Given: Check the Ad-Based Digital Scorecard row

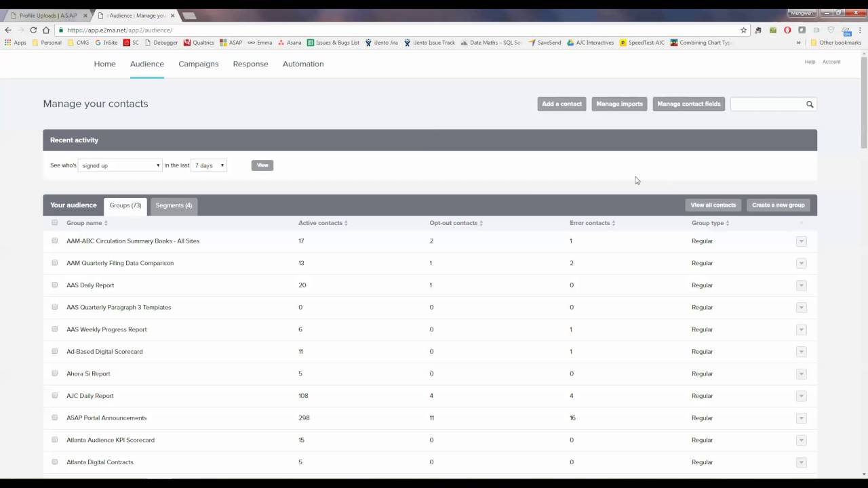Looking at the screenshot, I should coord(55,351).
